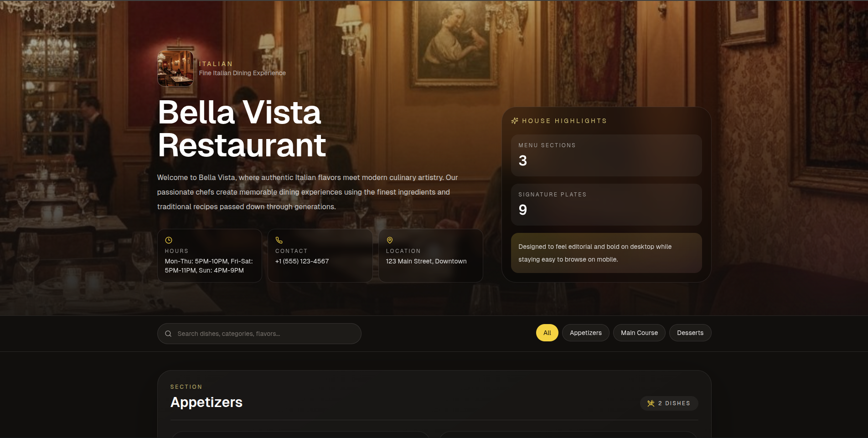Click the location pin icon for the address
The height and width of the screenshot is (438, 868).
pyautogui.click(x=389, y=240)
